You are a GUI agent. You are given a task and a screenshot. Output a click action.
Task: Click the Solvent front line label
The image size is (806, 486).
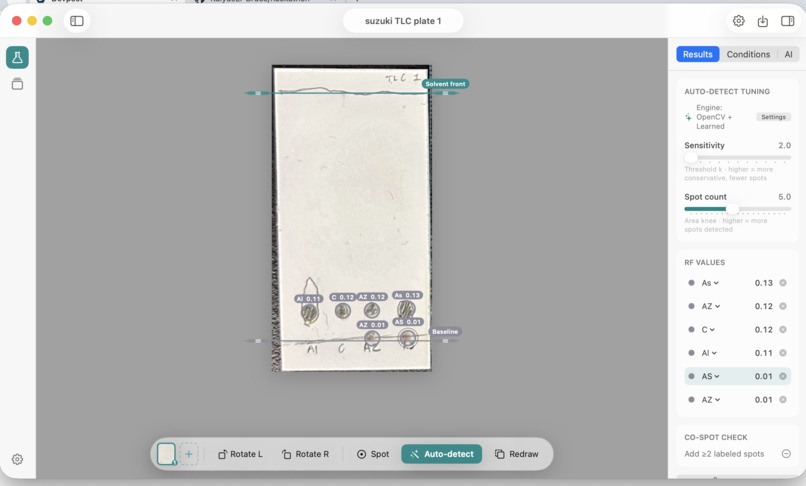point(445,84)
